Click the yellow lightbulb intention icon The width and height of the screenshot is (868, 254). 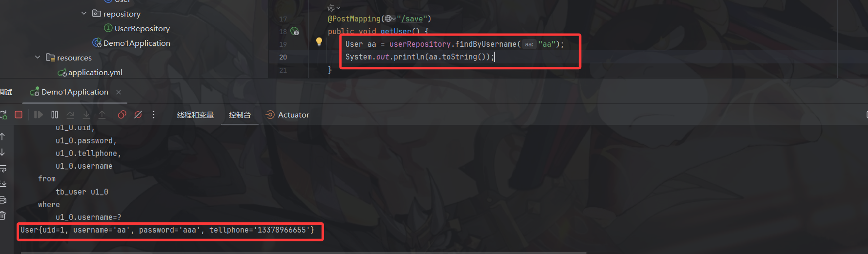pyautogui.click(x=319, y=42)
